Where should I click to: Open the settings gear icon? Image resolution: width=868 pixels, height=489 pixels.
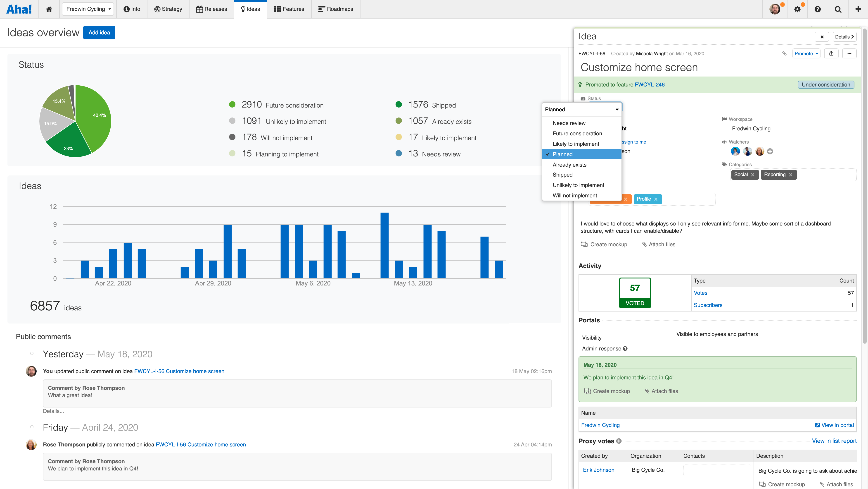[798, 9]
